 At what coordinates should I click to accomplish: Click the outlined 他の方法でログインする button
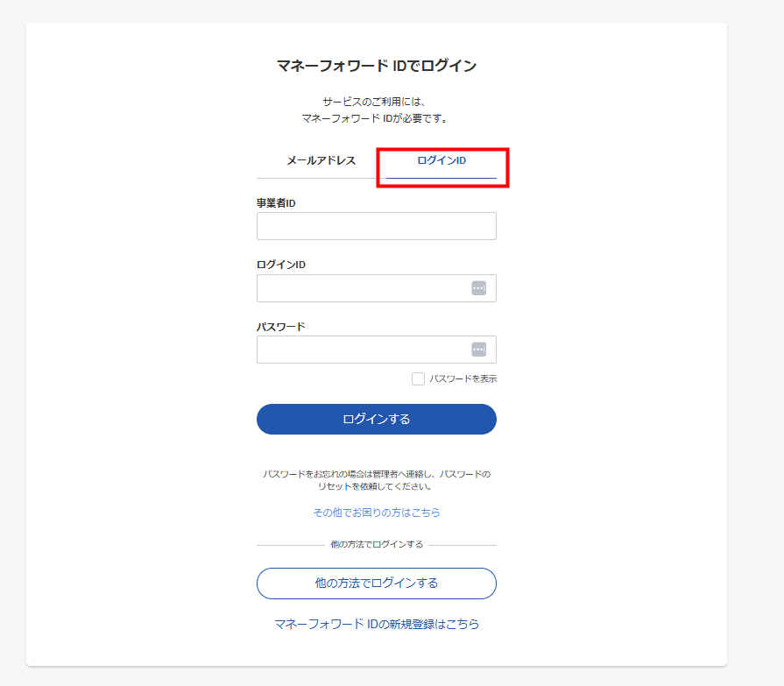pos(377,583)
